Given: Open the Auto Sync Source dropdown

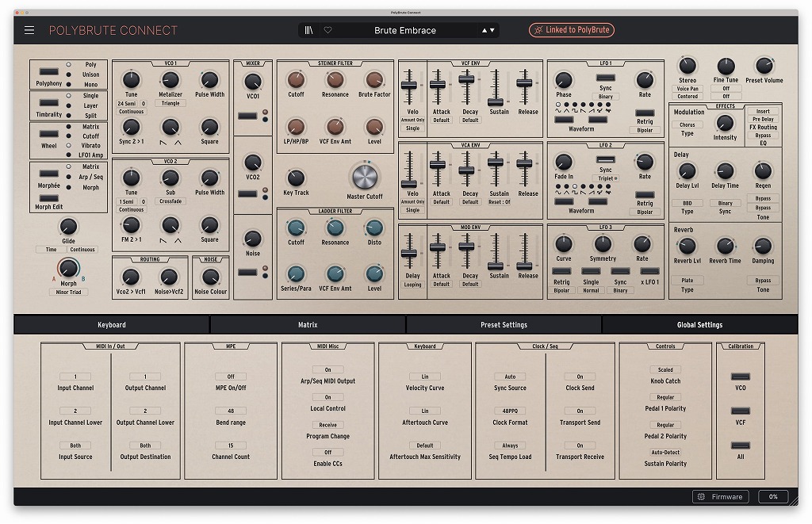Looking at the screenshot, I should (510, 377).
